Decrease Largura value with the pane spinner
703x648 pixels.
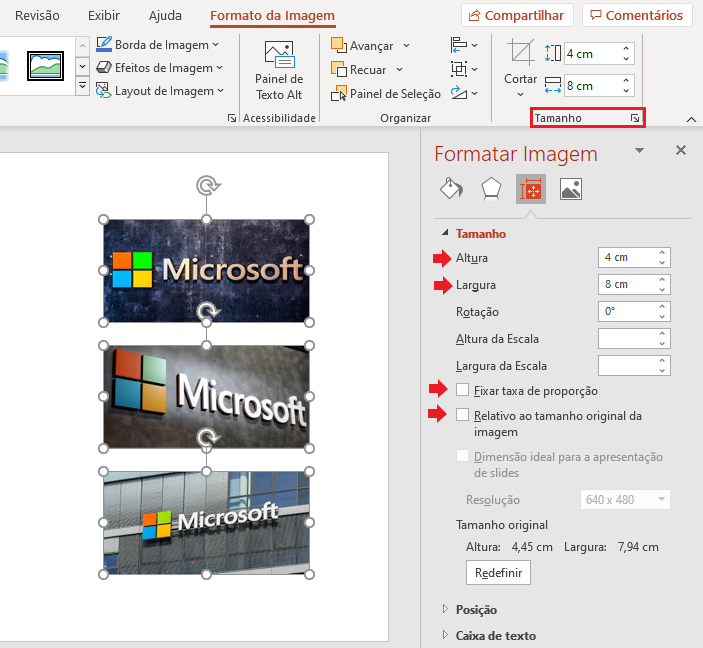[662, 290]
